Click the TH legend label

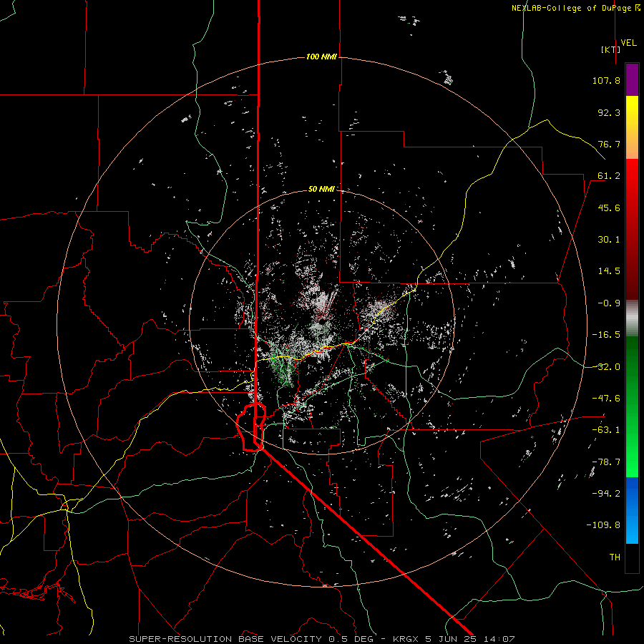(x=615, y=557)
